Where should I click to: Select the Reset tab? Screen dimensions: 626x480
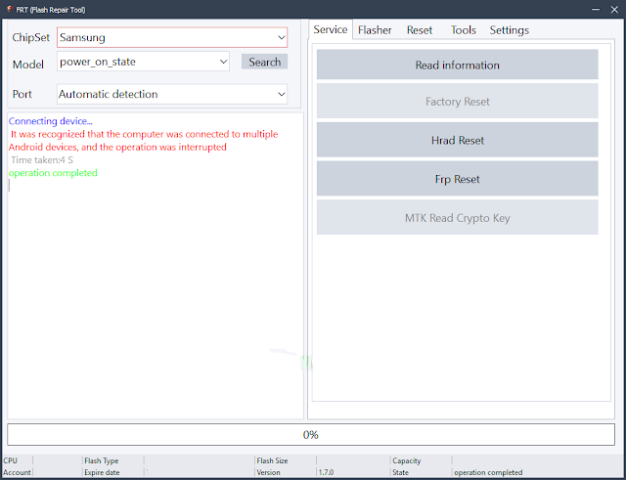click(419, 30)
